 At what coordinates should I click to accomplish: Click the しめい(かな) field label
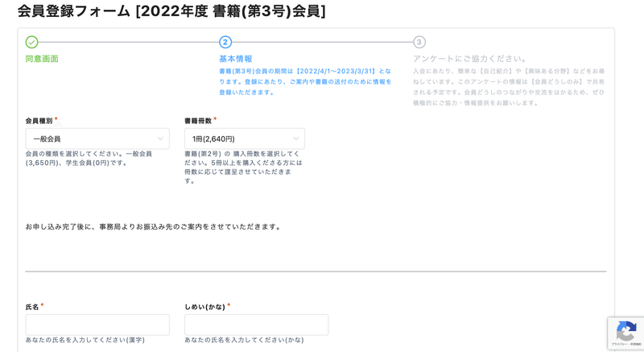[205, 307]
